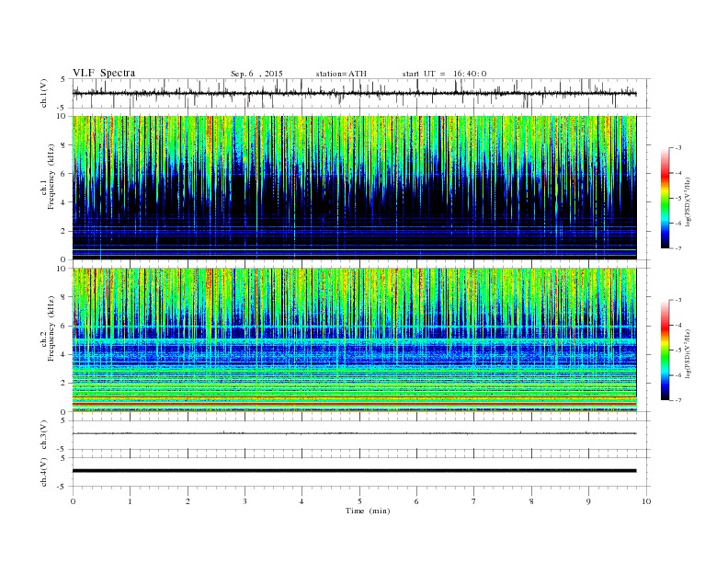Click the date 'Sep. 6, 2015'

coord(256,74)
